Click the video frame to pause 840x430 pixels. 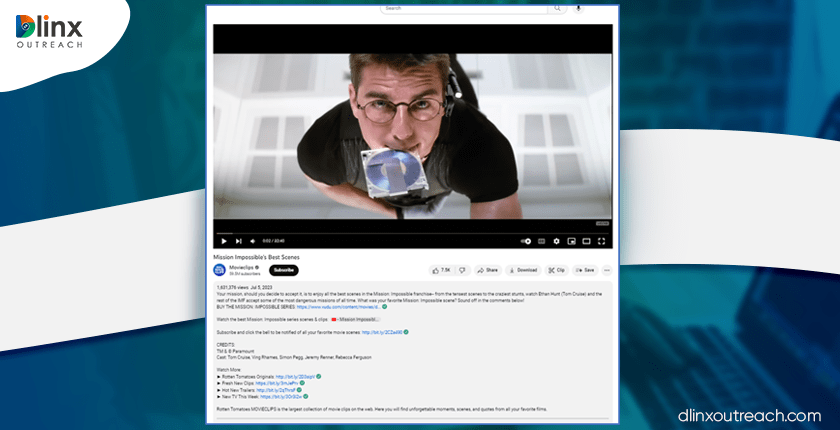point(412,136)
